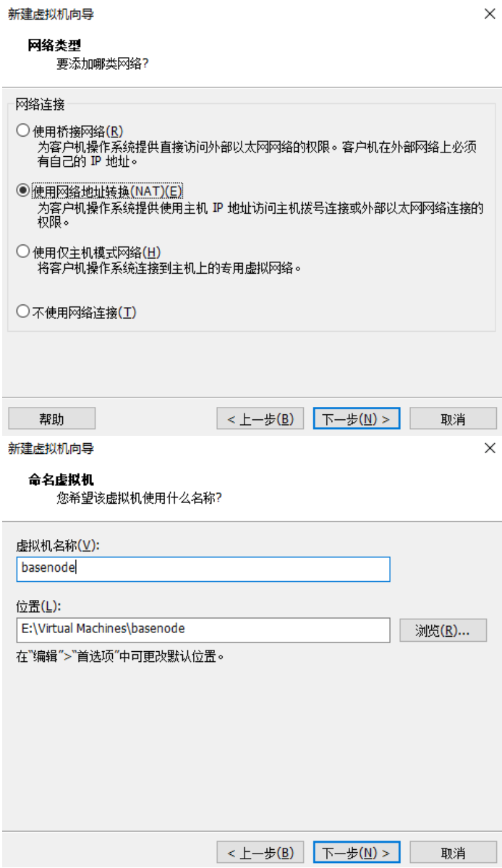This screenshot has width=502, height=868.
Task: Click the 位置(L) path input field
Action: (x=203, y=629)
